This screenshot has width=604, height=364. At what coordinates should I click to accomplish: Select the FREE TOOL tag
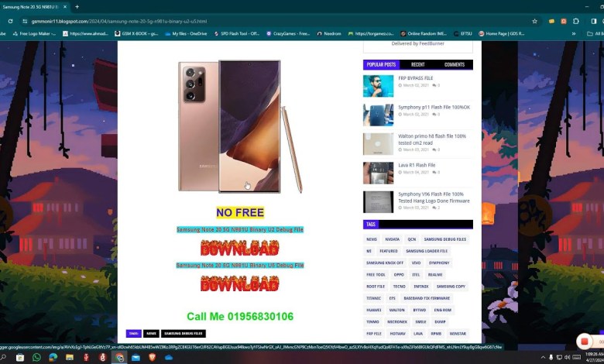pyautogui.click(x=376, y=275)
